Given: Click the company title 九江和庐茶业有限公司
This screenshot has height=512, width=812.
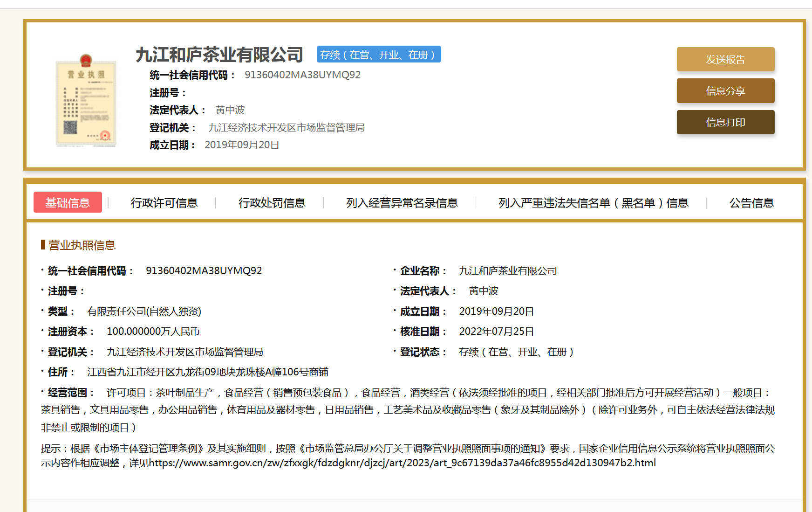Looking at the screenshot, I should tap(219, 55).
